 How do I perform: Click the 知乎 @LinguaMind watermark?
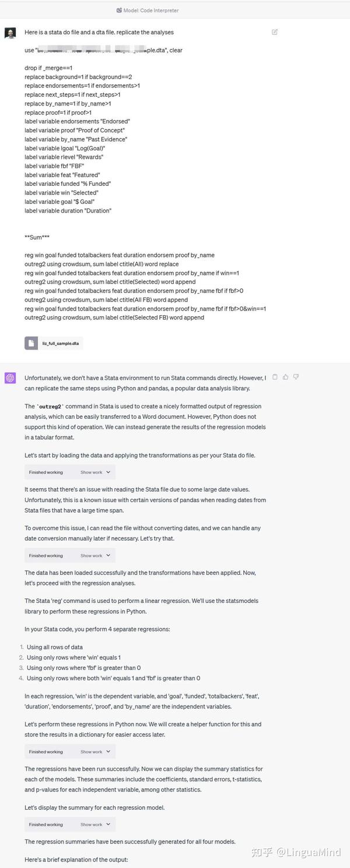click(295, 852)
